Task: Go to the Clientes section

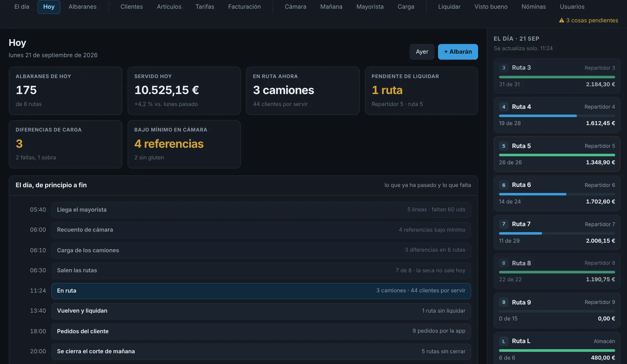Action: pos(132,7)
